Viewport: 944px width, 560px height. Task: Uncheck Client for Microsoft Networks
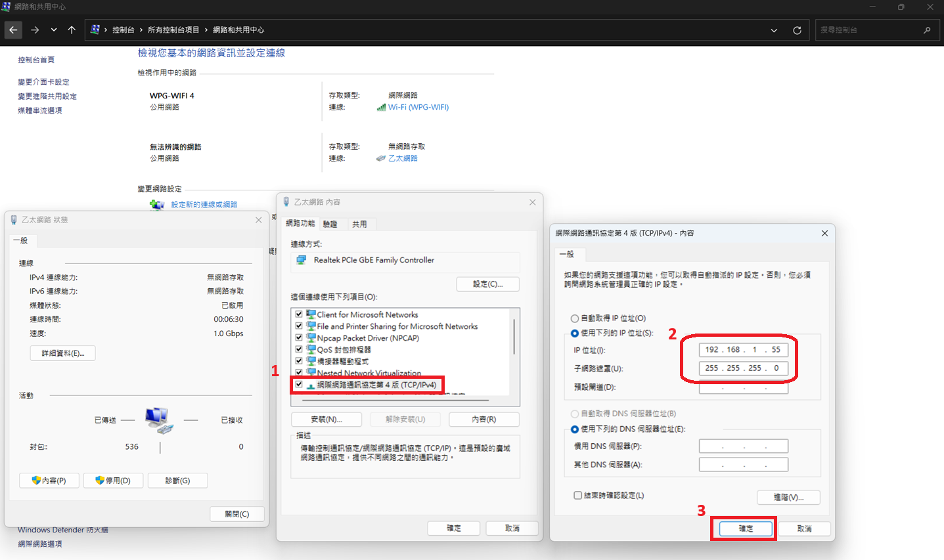click(x=299, y=314)
